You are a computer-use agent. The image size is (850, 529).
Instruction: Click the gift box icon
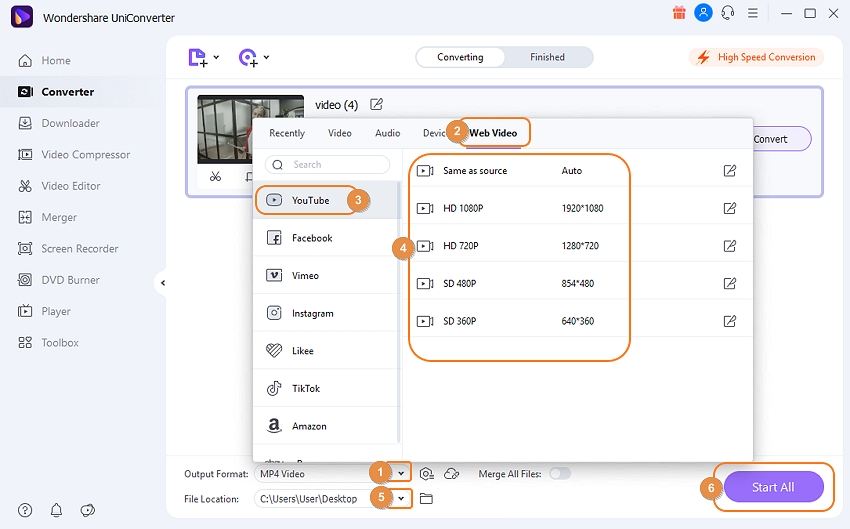pyautogui.click(x=679, y=12)
